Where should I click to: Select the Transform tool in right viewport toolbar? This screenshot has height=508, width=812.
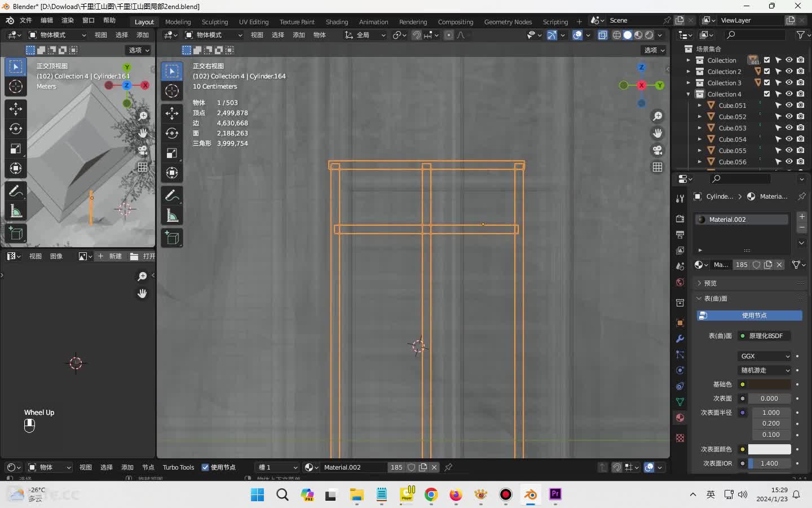pos(172,173)
